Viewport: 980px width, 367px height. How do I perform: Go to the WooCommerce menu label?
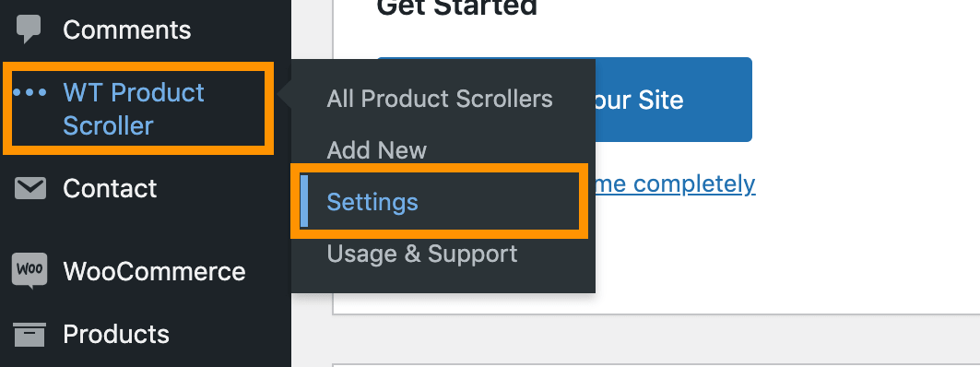point(154,271)
